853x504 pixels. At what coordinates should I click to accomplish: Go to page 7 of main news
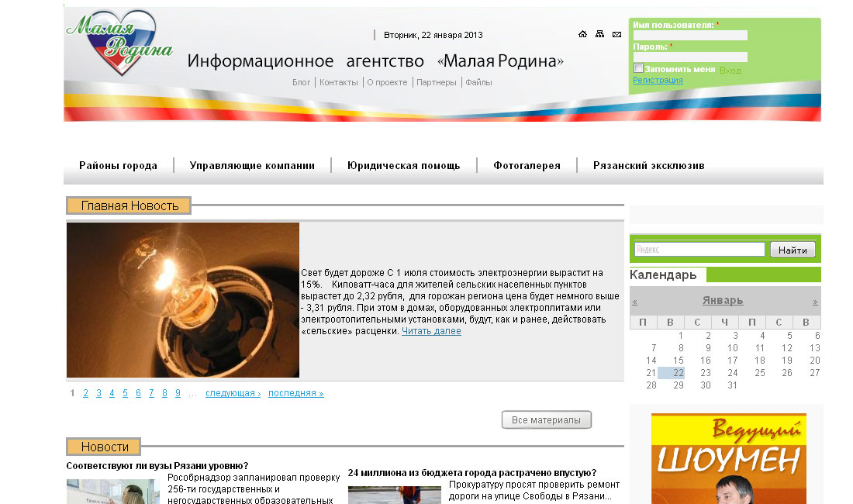click(151, 393)
